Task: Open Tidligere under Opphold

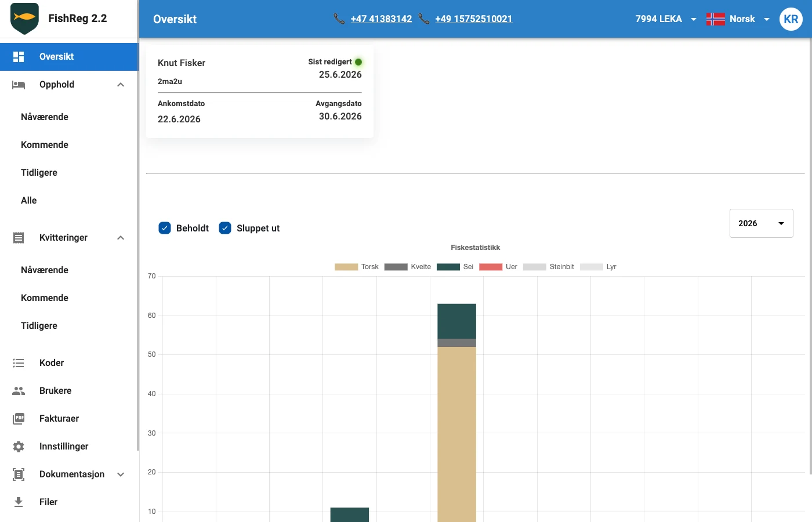Action: pos(70,173)
